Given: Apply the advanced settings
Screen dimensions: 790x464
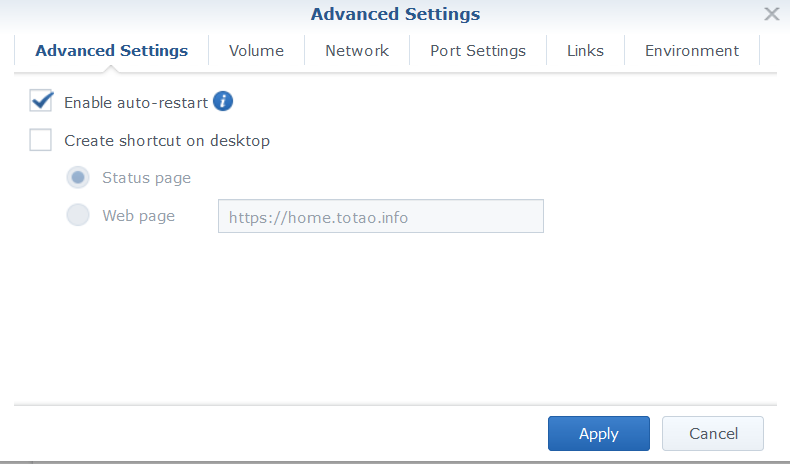Looking at the screenshot, I should click(599, 433).
